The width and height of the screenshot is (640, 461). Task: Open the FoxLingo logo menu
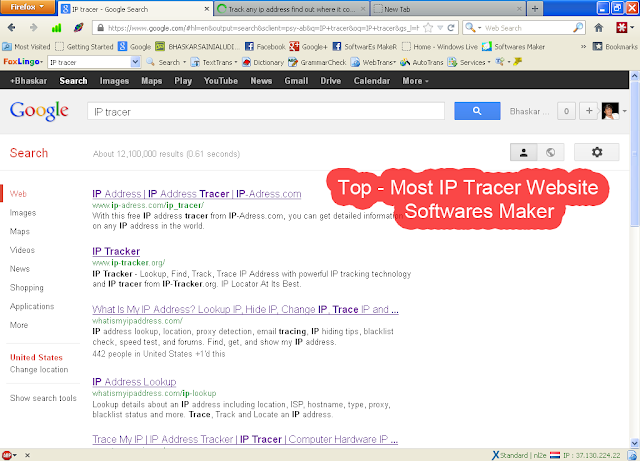(x=23, y=62)
